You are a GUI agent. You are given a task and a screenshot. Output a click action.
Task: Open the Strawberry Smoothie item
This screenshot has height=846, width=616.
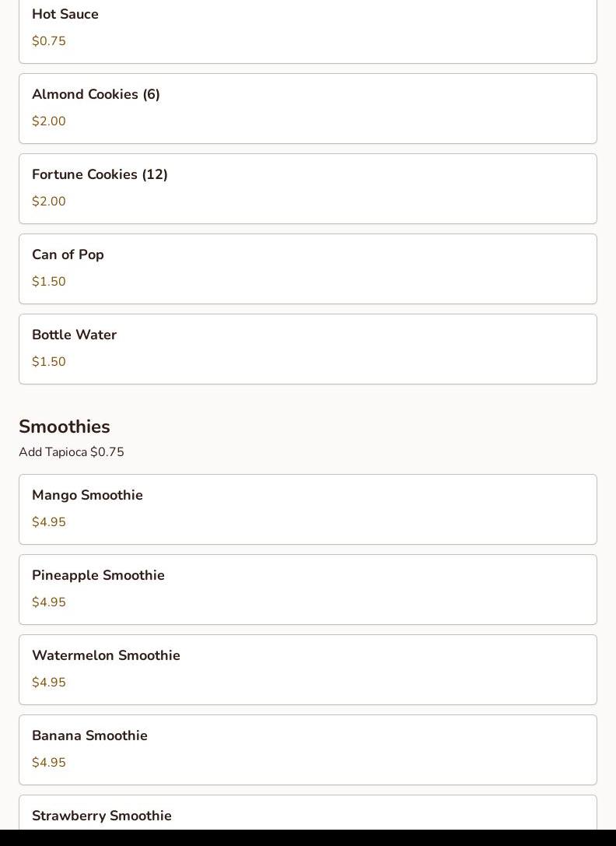pyautogui.click(x=307, y=815)
